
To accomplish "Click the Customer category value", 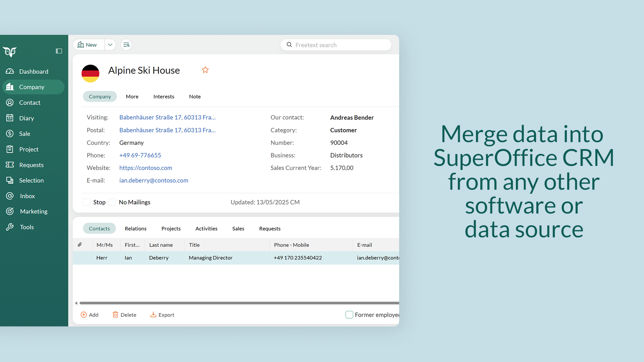I will (x=343, y=130).
